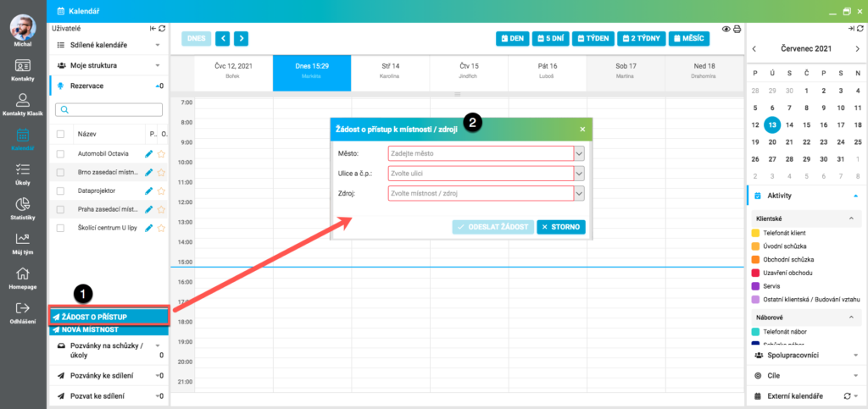Screen dimensions: 868x409
Task: Edit Brno zasedací místnost pencil icon
Action: [148, 173]
